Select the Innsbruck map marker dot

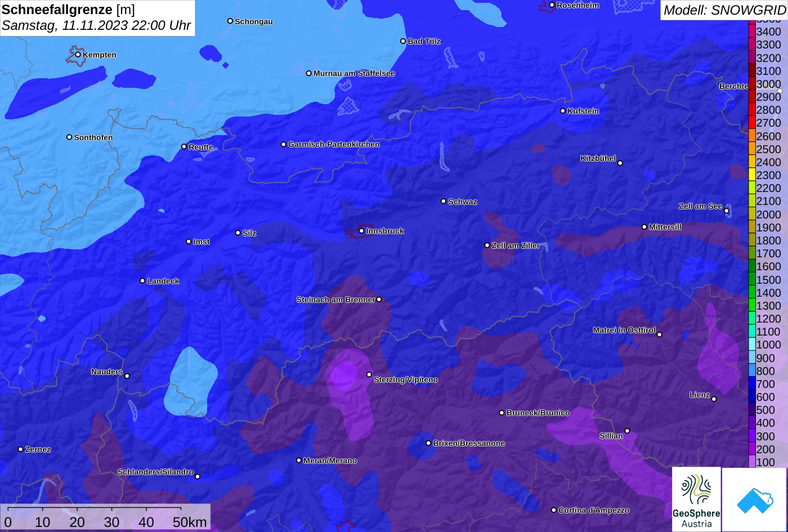[x=361, y=231]
